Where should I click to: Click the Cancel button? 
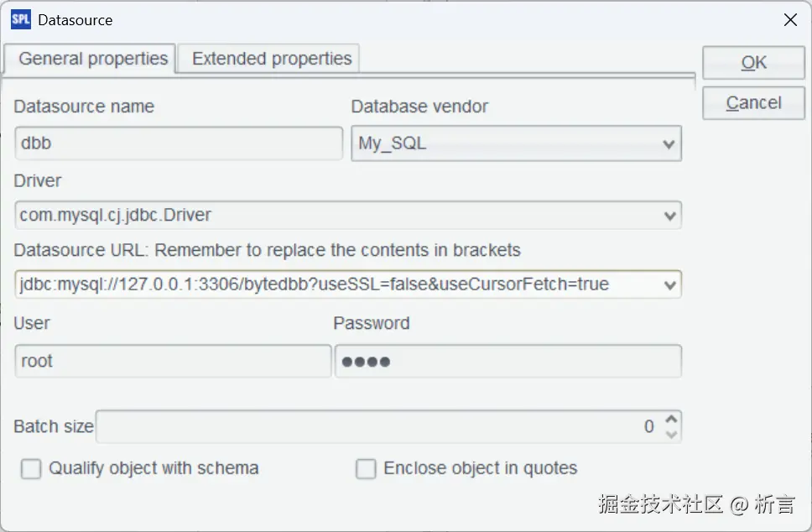tap(753, 102)
